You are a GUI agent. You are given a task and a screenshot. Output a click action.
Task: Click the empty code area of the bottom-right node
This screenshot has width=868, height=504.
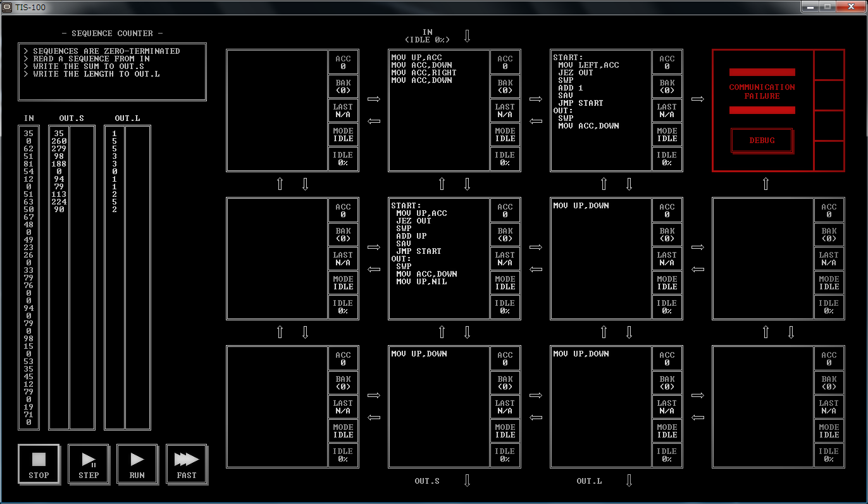tap(763, 407)
